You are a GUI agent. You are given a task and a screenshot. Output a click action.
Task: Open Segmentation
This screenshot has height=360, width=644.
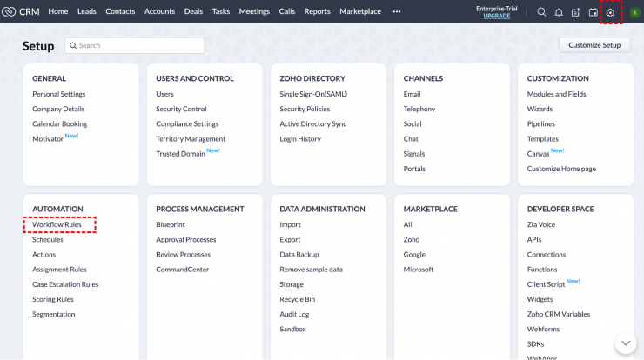coord(53,314)
